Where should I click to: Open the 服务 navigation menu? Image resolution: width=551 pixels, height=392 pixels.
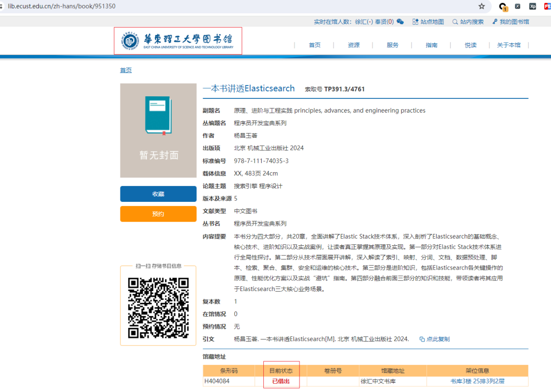tap(392, 45)
